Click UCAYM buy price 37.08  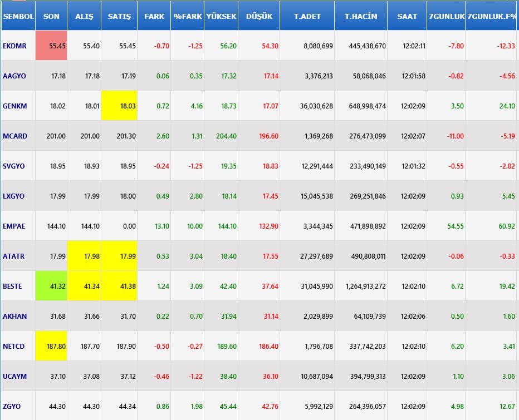click(x=92, y=377)
